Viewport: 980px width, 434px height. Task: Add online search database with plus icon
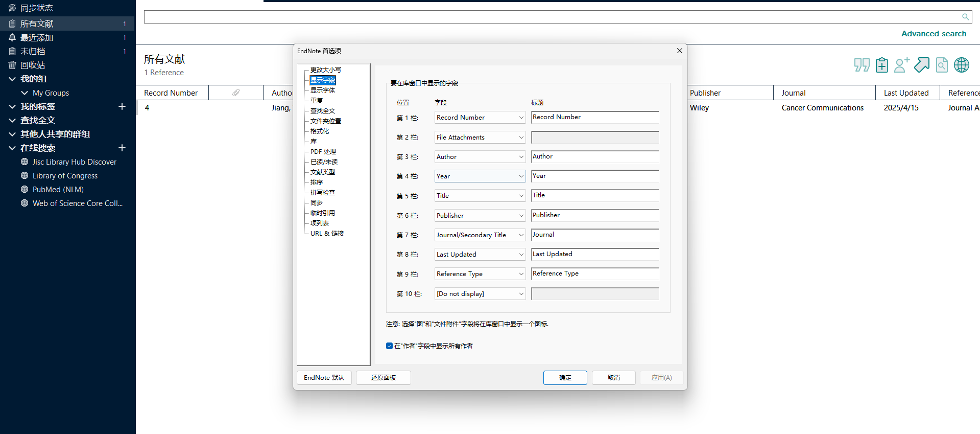(122, 148)
